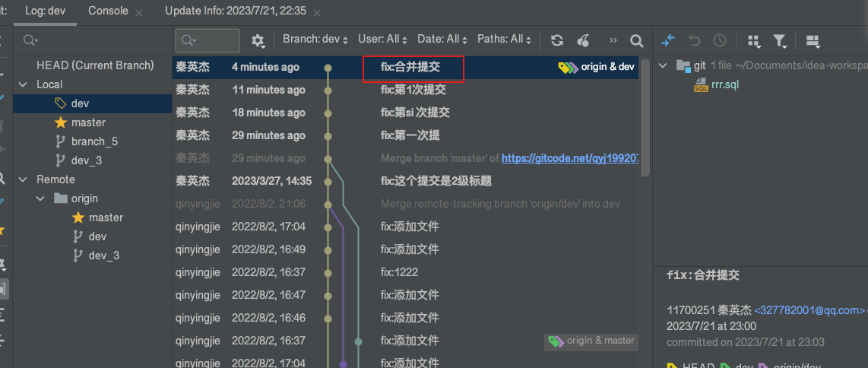Click the commit log vertical scrollbar
Image resolution: width=868 pixels, height=368 pixels.
645,117
